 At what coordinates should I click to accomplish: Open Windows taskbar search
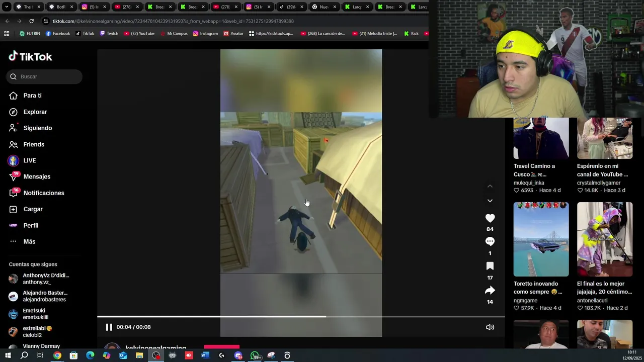click(x=24, y=355)
